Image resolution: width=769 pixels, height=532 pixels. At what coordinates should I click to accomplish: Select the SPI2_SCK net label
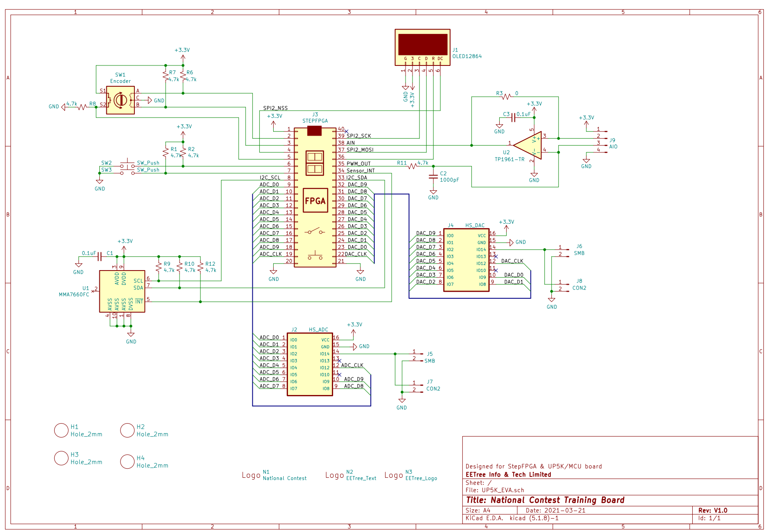[x=359, y=136]
